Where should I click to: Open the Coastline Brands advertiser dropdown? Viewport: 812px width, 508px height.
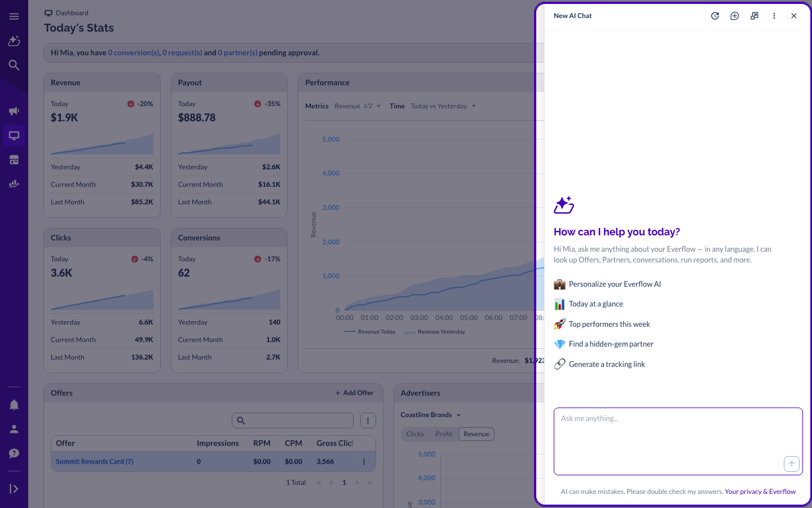point(431,415)
